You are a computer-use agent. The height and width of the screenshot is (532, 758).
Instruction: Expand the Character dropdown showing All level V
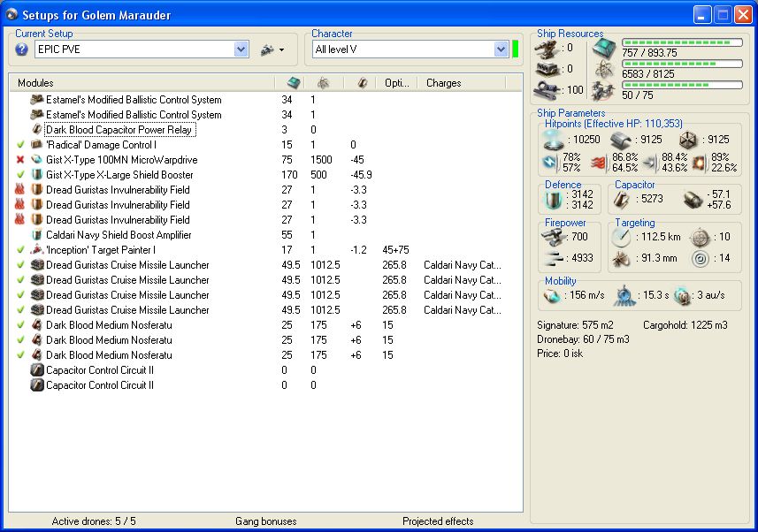[x=501, y=49]
